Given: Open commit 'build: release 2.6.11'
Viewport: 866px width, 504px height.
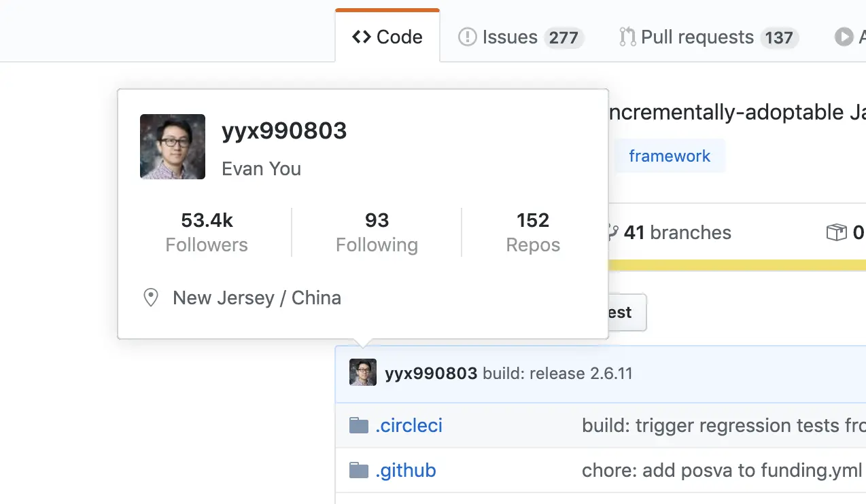Looking at the screenshot, I should (x=557, y=374).
